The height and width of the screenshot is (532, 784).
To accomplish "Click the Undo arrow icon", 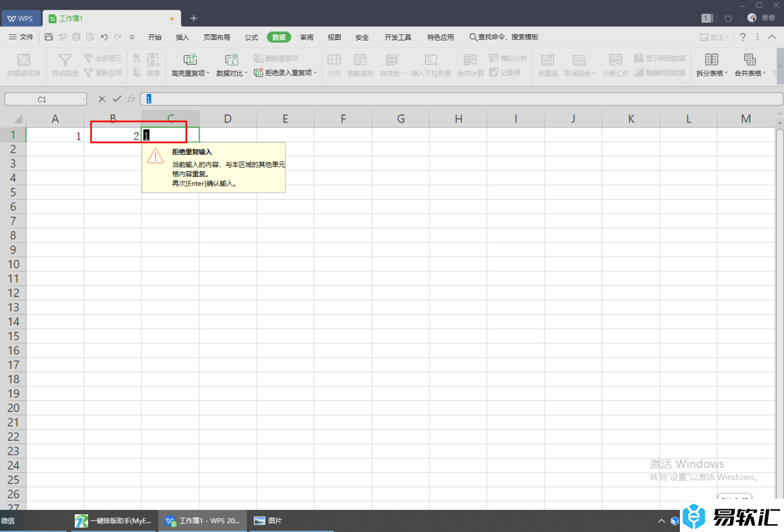I will 104,37.
